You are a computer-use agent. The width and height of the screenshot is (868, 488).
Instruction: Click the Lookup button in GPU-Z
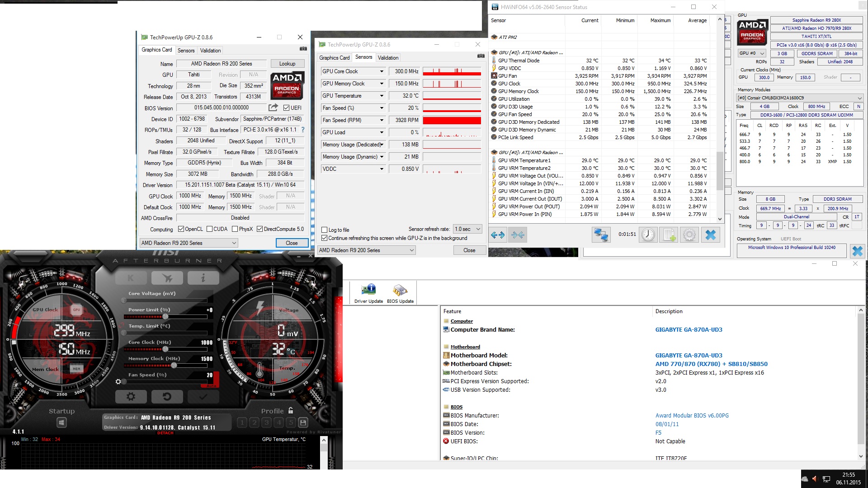pyautogui.click(x=287, y=64)
